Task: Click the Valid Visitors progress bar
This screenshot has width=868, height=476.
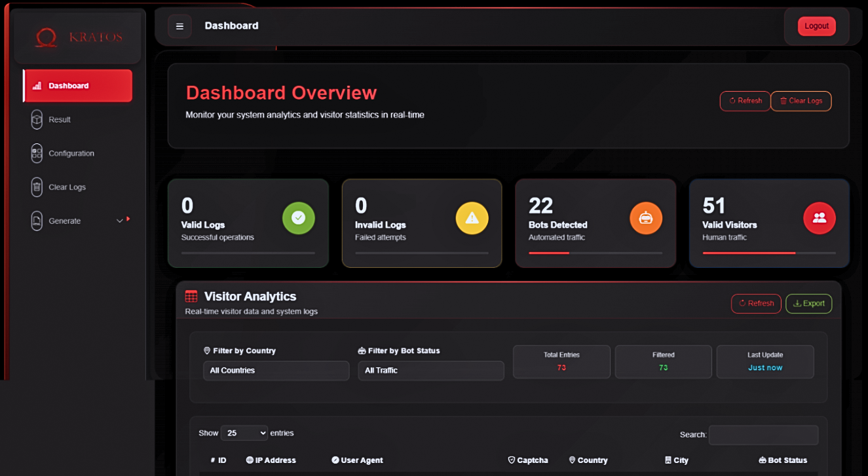Action: click(769, 252)
